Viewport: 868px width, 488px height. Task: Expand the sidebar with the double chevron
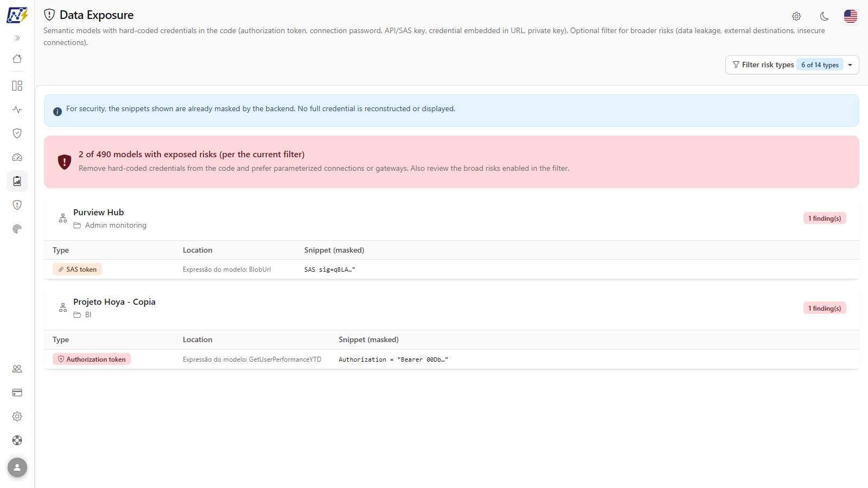[x=17, y=38]
